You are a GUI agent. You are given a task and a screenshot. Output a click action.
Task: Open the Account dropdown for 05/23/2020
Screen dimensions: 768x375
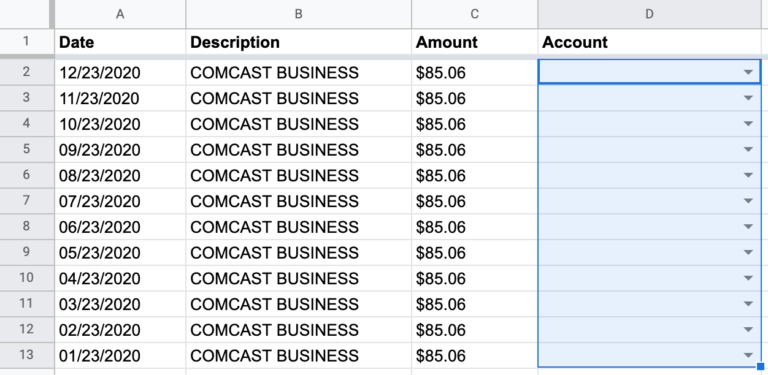[x=747, y=252]
